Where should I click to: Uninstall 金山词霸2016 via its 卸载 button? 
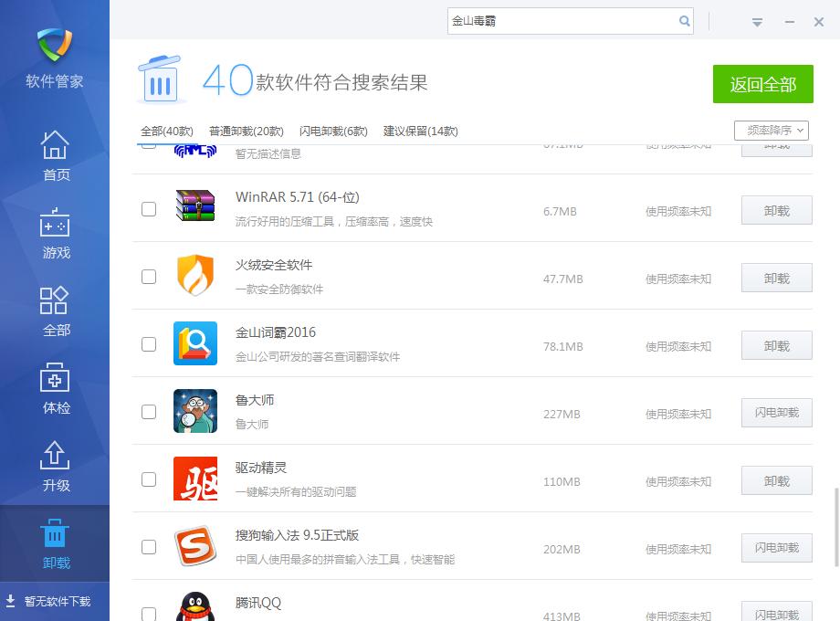tap(776, 345)
